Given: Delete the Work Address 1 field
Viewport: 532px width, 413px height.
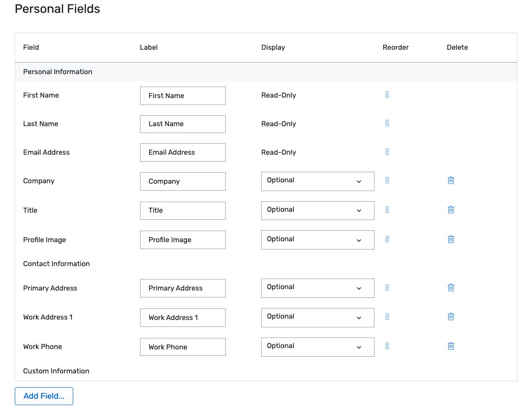Looking at the screenshot, I should point(450,316).
